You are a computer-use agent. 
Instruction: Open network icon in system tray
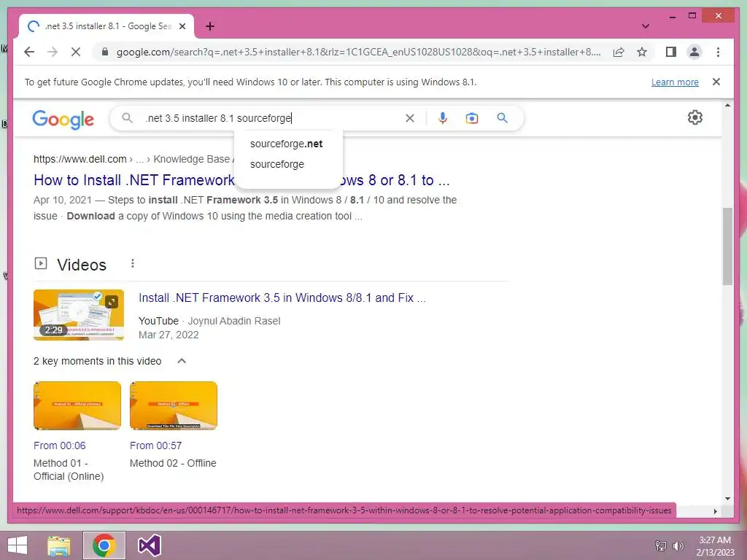(661, 545)
